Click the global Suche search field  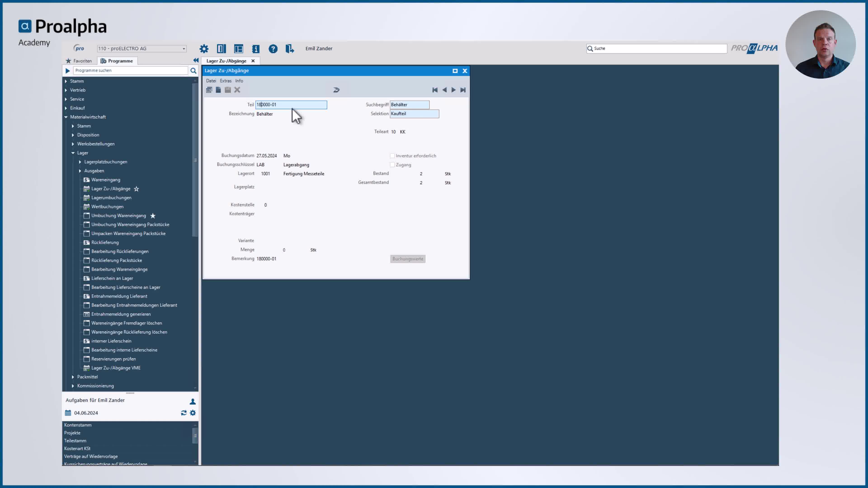click(x=657, y=49)
